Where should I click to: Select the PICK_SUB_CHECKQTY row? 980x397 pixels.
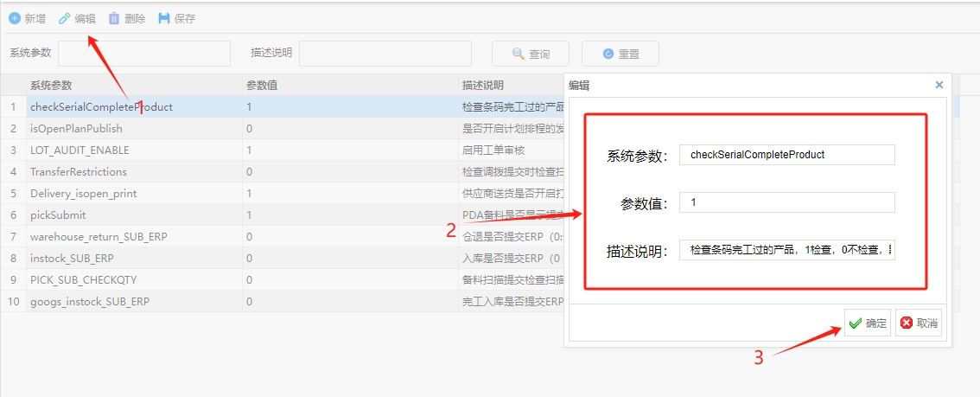(84, 280)
